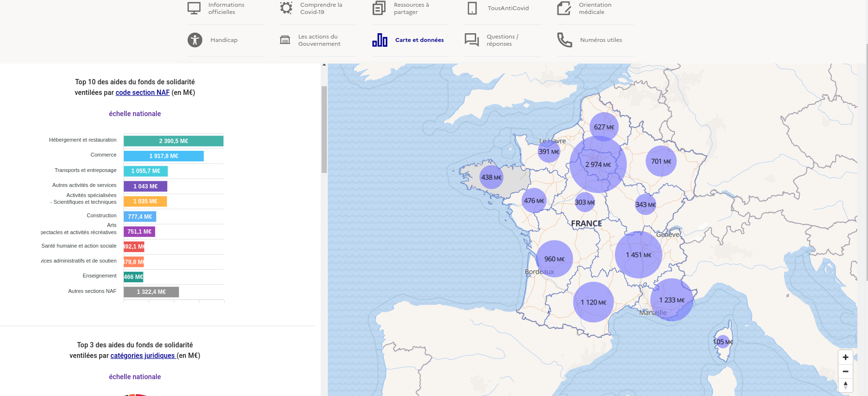The width and height of the screenshot is (868, 396).
Task: Click the panel's scroll-up arrow
Action: pos(324,65)
